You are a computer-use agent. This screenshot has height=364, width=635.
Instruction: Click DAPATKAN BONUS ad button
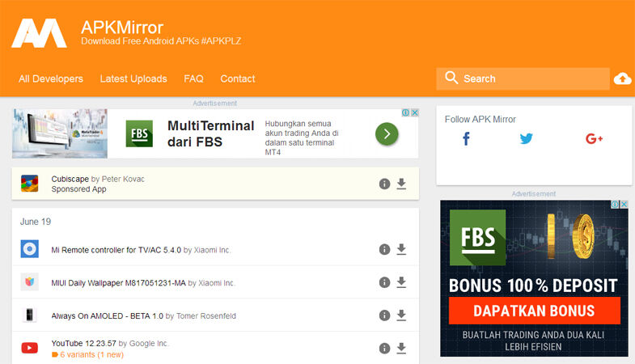click(534, 311)
